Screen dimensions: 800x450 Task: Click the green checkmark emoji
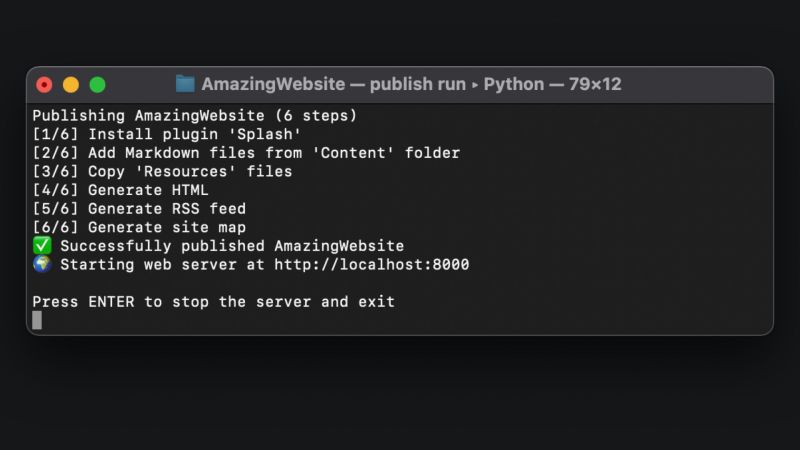click(x=42, y=245)
